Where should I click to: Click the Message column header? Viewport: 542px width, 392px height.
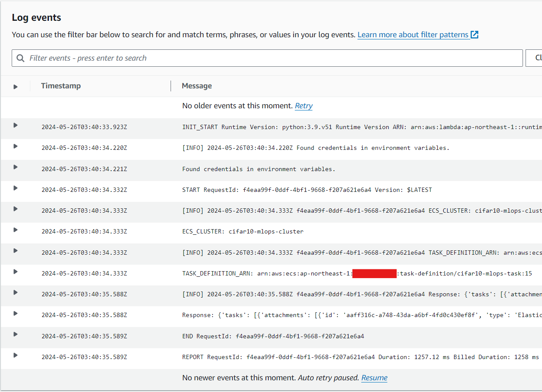tap(197, 86)
